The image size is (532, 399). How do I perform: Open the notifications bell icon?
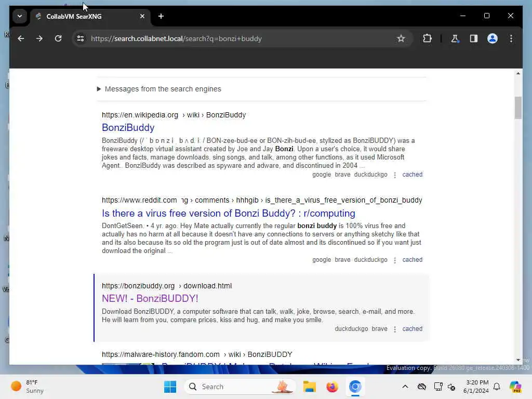[x=497, y=387]
